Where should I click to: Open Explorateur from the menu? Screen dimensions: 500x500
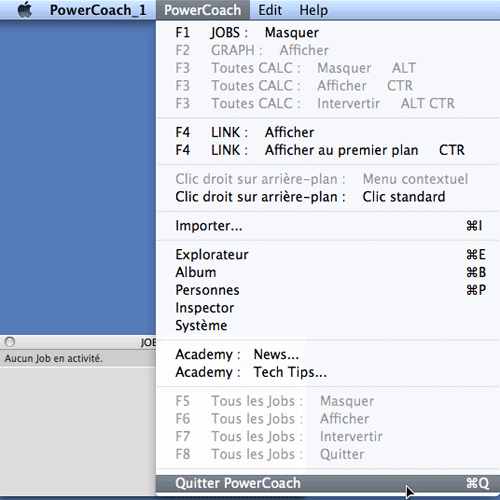(328, 255)
